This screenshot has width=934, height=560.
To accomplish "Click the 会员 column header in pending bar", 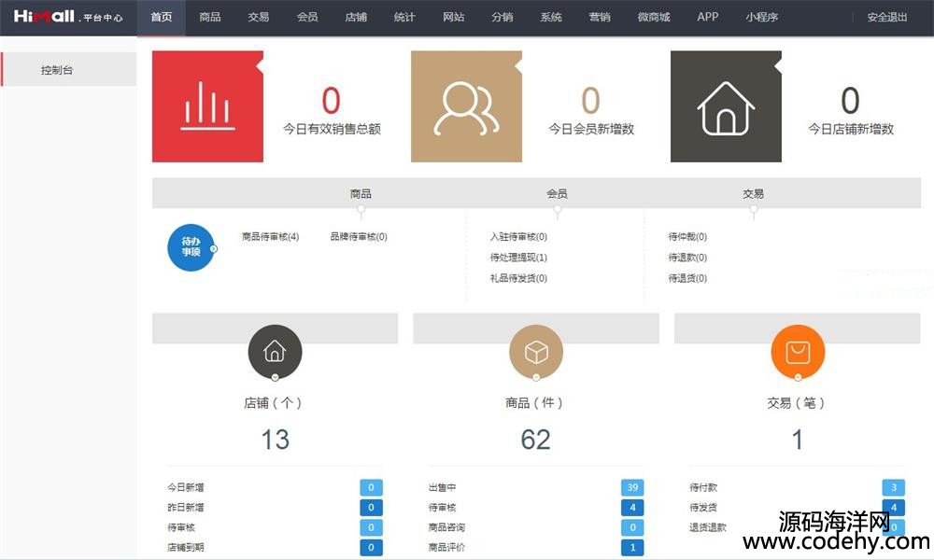I will pos(557,193).
